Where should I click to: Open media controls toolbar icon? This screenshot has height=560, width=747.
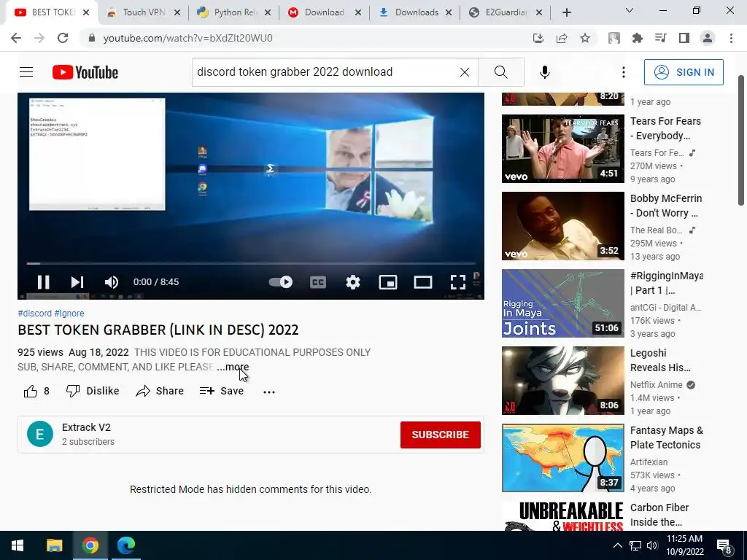661,38
